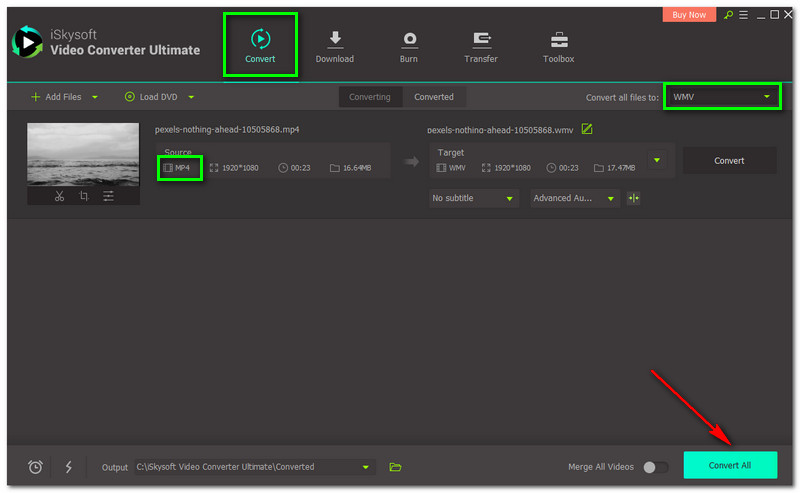
Task: Switch to the Converting tab
Action: pyautogui.click(x=370, y=97)
